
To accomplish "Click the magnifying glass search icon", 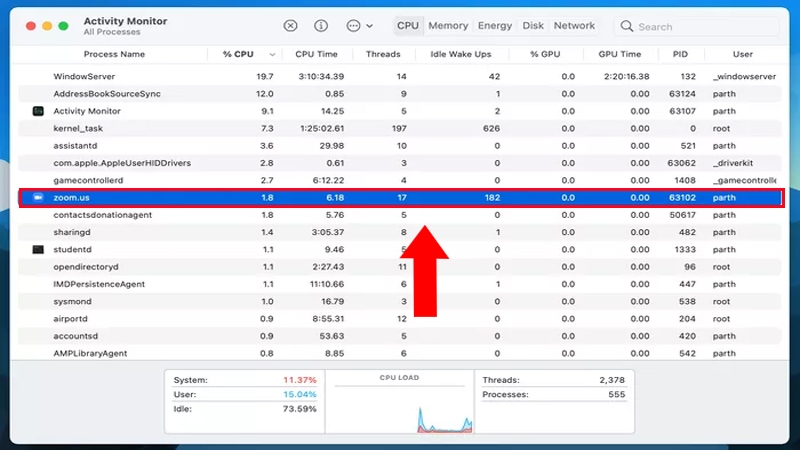I will [627, 27].
